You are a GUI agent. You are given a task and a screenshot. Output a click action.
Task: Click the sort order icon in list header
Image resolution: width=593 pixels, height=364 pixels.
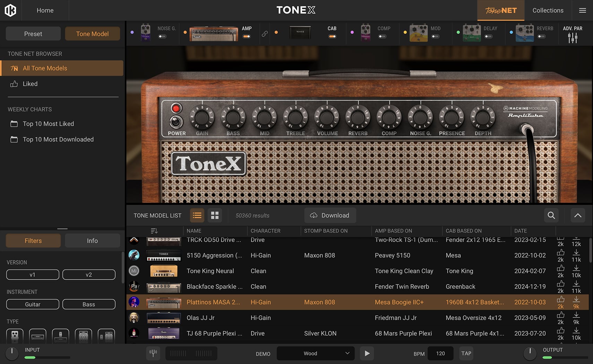154,231
